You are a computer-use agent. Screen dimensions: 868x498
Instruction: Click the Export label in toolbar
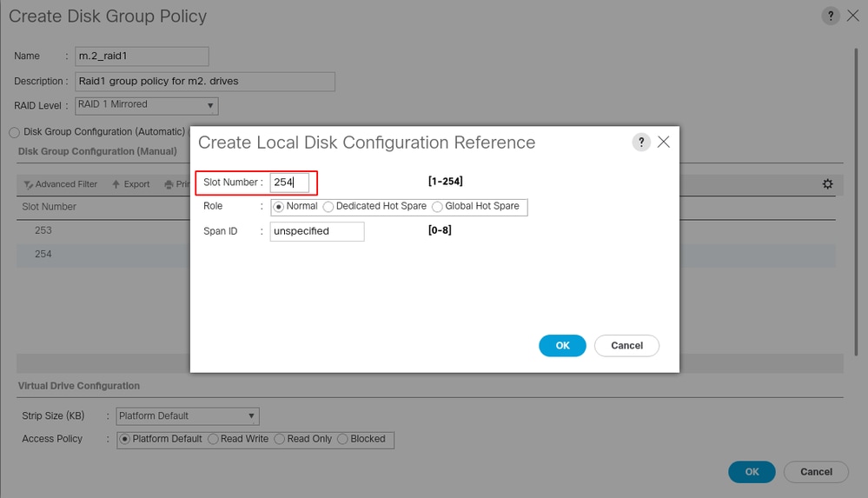(x=136, y=184)
